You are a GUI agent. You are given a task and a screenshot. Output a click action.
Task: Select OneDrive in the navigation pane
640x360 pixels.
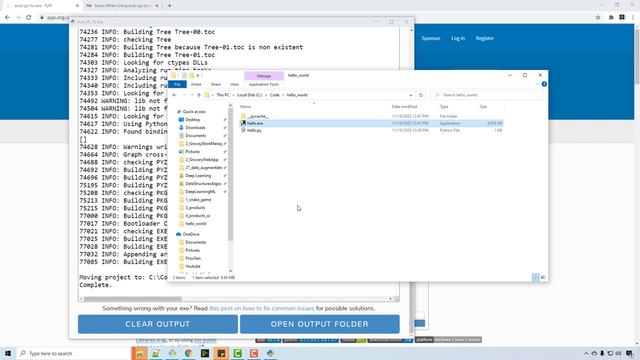pyautogui.click(x=191, y=234)
